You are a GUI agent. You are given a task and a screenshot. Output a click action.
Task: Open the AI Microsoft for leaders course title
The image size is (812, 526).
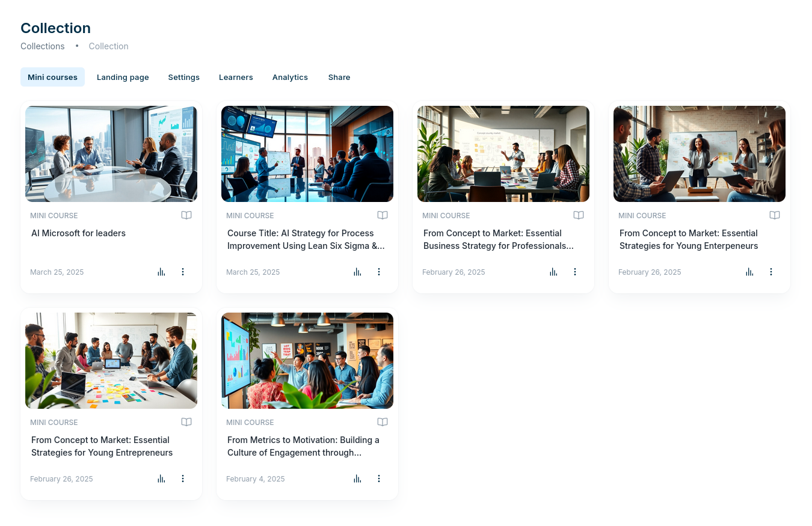tap(78, 233)
